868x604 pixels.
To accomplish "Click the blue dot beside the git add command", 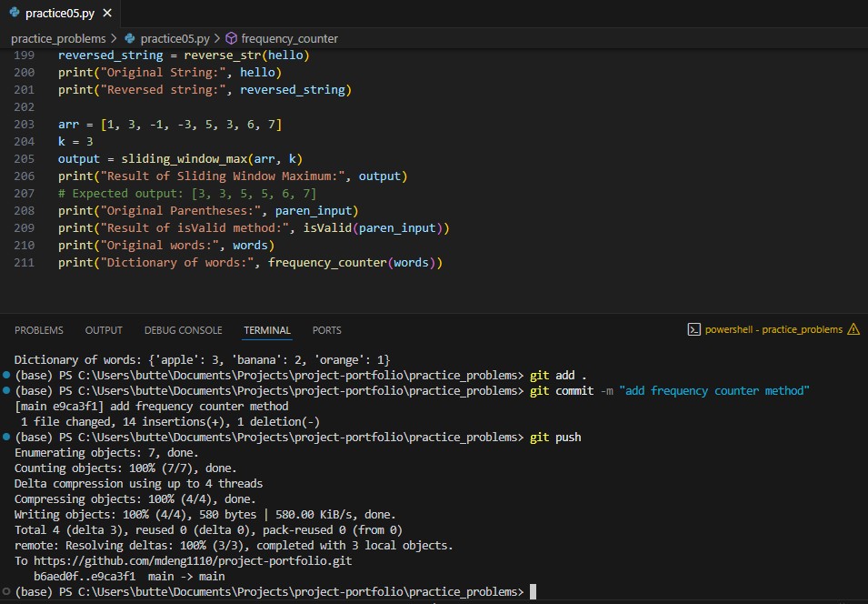I will coord(5,374).
